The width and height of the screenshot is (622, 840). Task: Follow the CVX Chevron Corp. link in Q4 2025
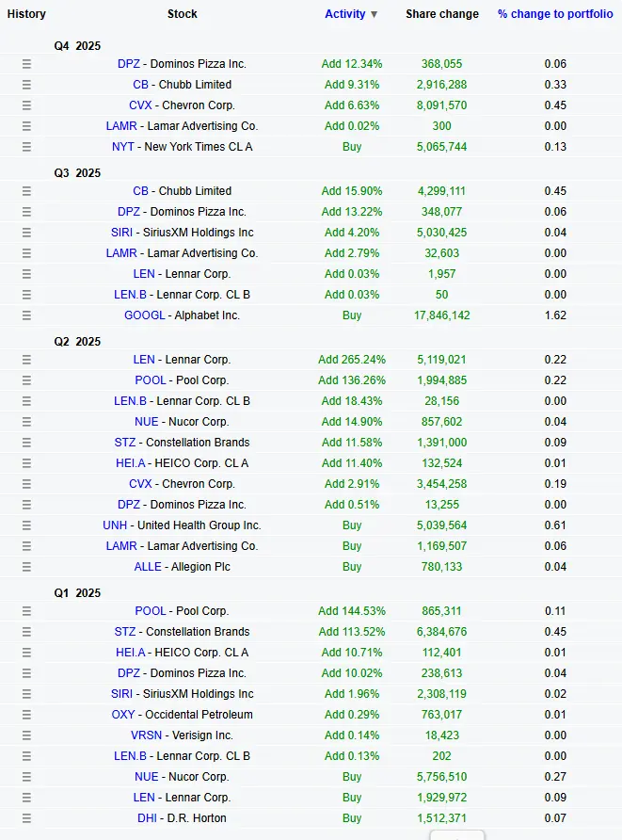141,105
